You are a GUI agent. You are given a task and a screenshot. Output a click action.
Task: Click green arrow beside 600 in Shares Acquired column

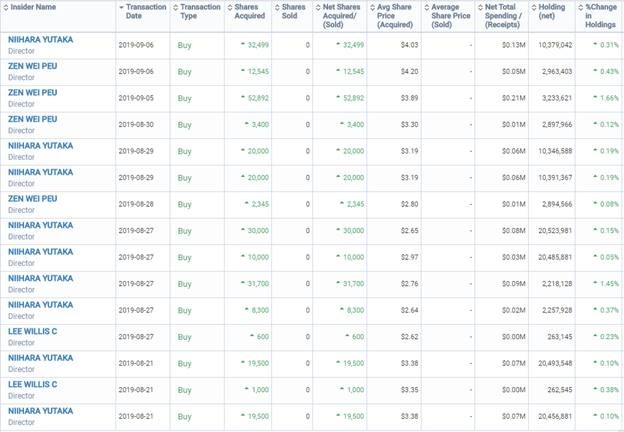pyautogui.click(x=256, y=337)
